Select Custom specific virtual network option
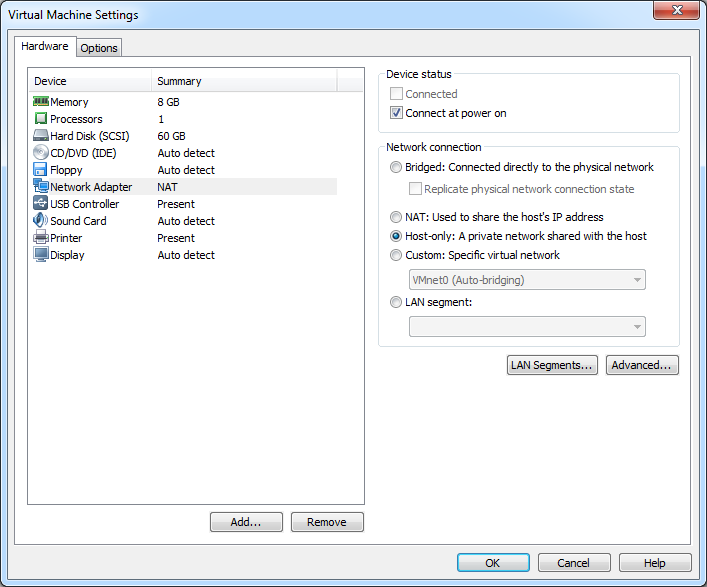707x587 pixels. pyautogui.click(x=397, y=255)
